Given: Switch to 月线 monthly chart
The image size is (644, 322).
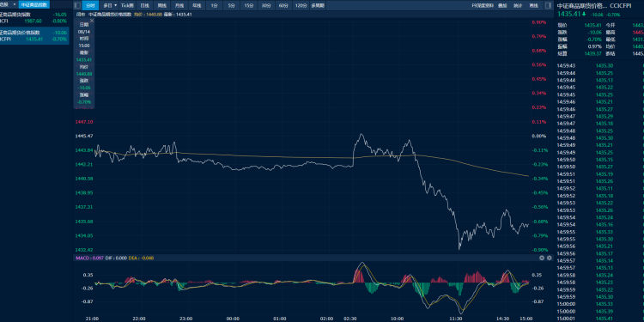Looking at the screenshot, I should point(179,5).
